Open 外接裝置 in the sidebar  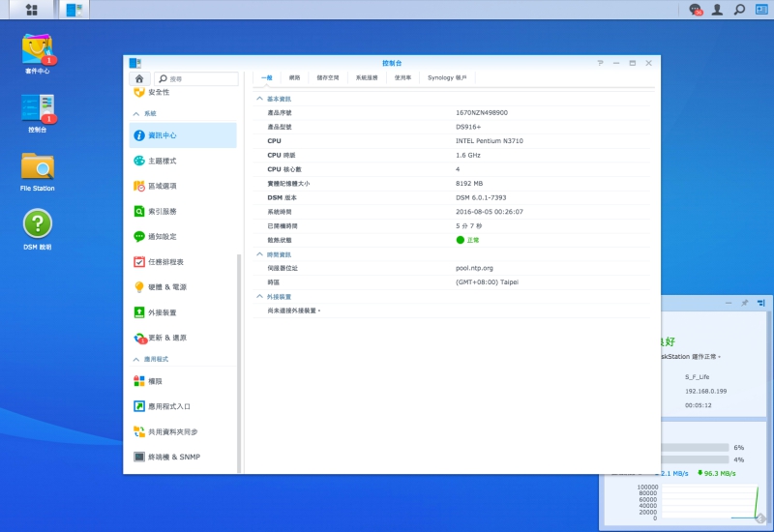183,312
